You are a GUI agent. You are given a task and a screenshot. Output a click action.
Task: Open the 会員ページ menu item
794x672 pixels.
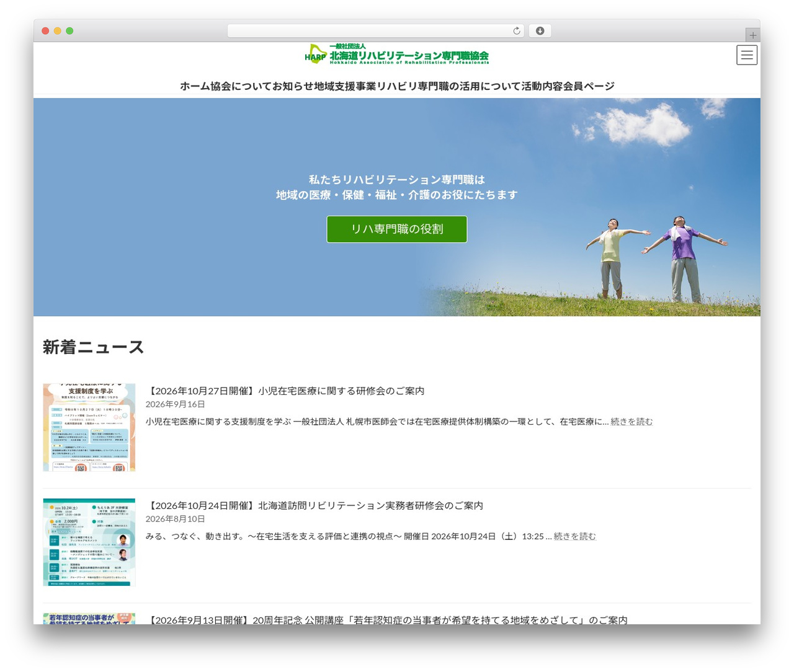(x=589, y=86)
